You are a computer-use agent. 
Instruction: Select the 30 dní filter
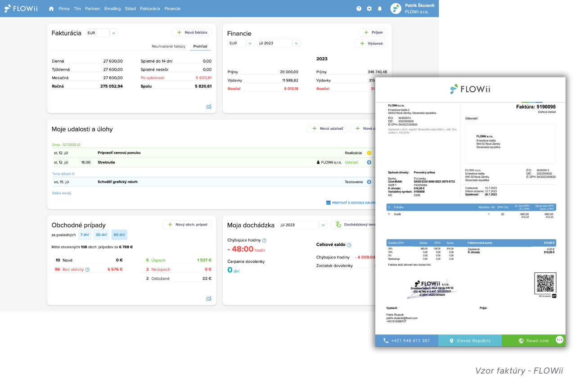[x=101, y=234]
